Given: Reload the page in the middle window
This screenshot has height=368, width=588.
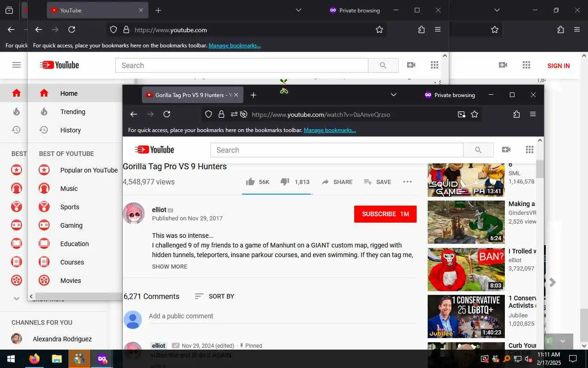Looking at the screenshot, I should pyautogui.click(x=72, y=29).
